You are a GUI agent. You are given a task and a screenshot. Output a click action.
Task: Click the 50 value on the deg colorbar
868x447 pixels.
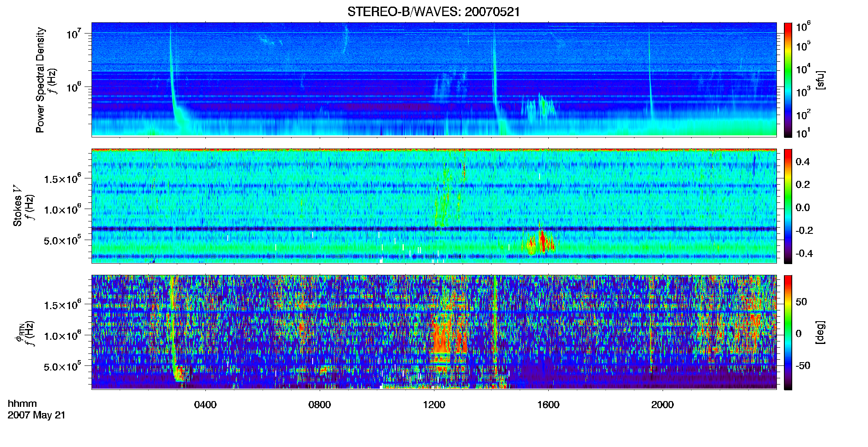point(801,302)
